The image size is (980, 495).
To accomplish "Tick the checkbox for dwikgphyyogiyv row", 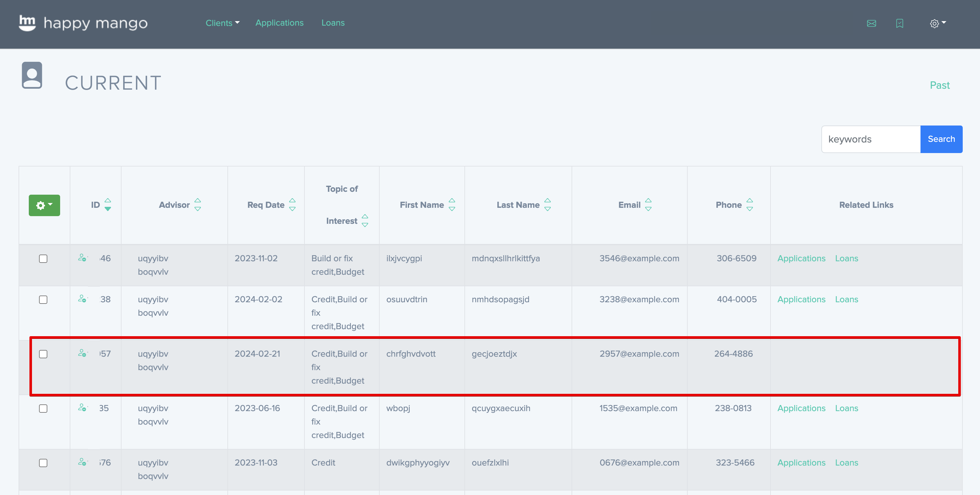I will click(43, 463).
